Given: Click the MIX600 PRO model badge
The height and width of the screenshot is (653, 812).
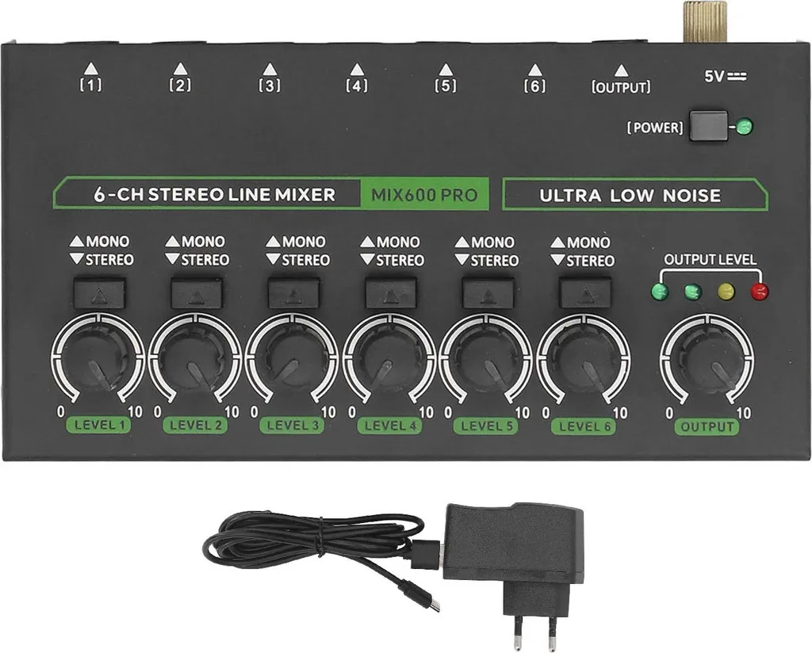Looking at the screenshot, I should point(425,195).
